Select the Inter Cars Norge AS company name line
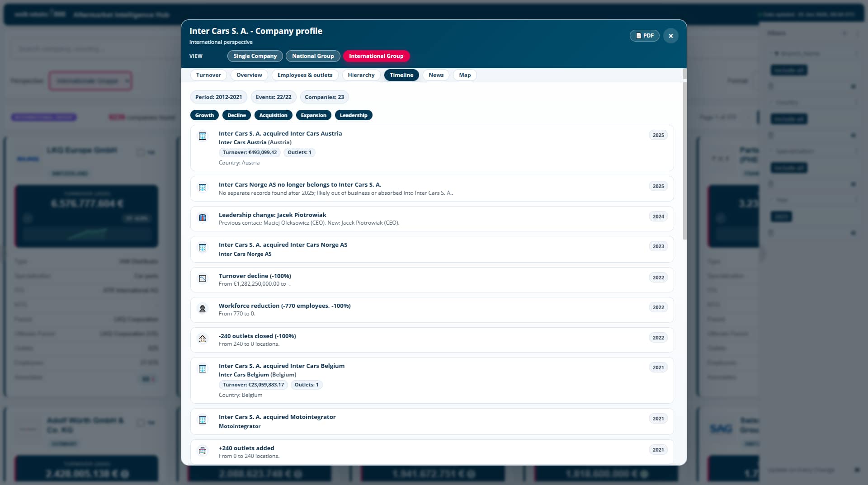 (245, 254)
